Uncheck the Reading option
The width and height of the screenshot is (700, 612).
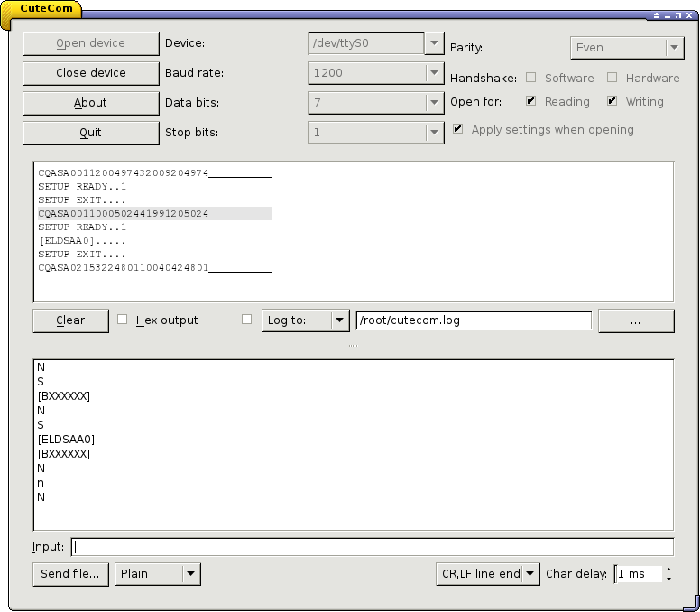[531, 101]
